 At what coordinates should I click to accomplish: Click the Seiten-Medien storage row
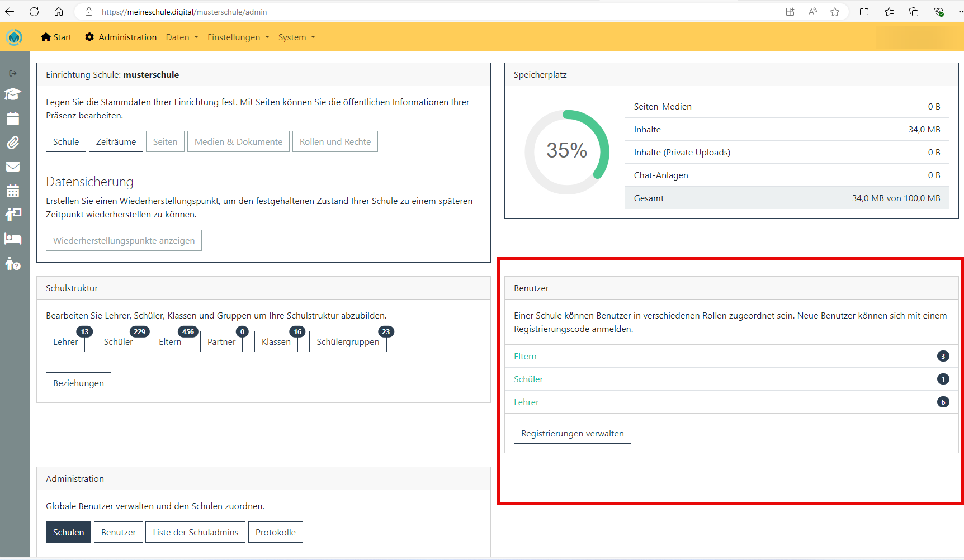[787, 106]
